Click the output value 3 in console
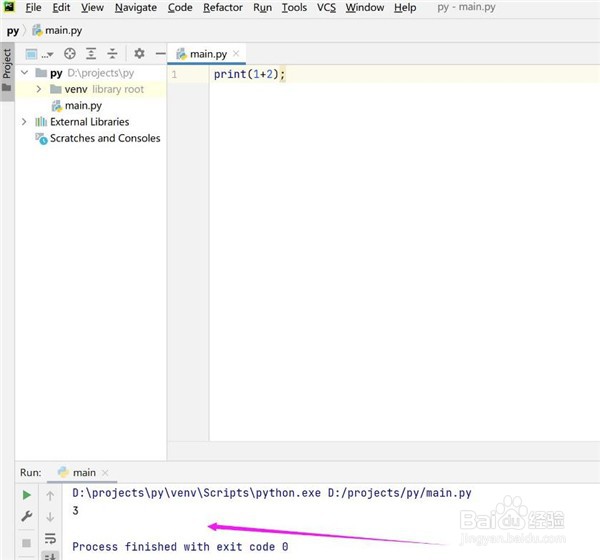 point(75,511)
